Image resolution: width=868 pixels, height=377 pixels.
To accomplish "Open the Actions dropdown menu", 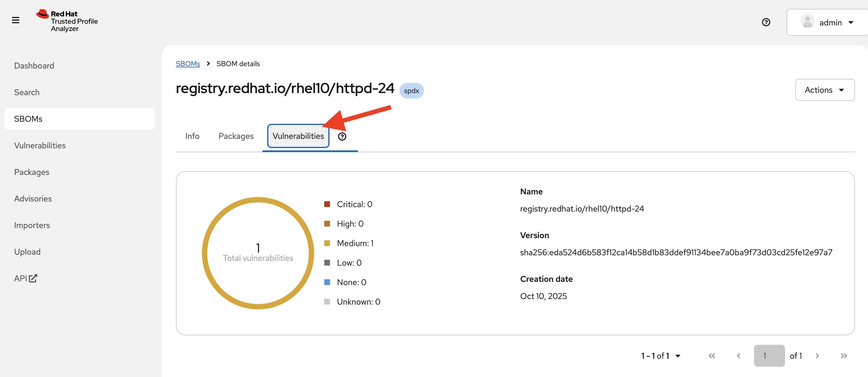I will (x=825, y=90).
